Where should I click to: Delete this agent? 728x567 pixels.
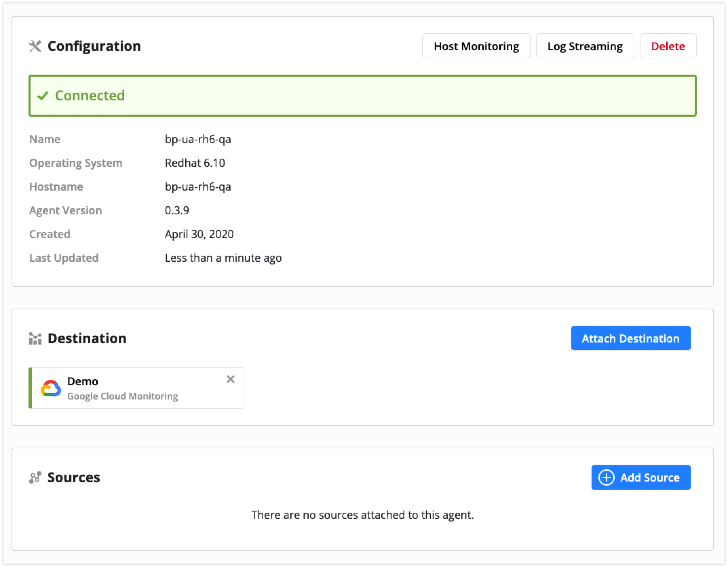coord(668,46)
